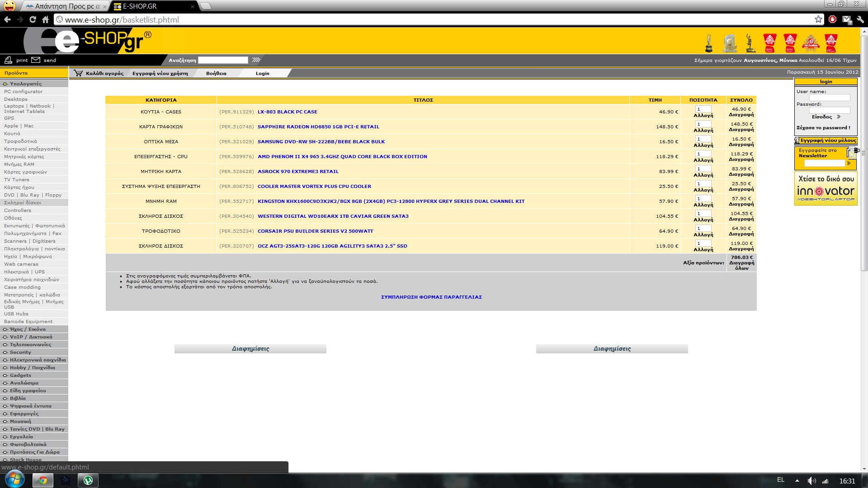Click the e-SHOP.gr logo
868x488 pixels.
[88, 41]
